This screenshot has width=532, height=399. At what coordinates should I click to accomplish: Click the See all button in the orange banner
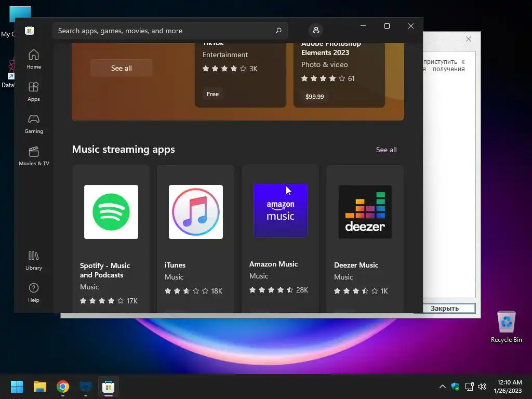[121, 68]
